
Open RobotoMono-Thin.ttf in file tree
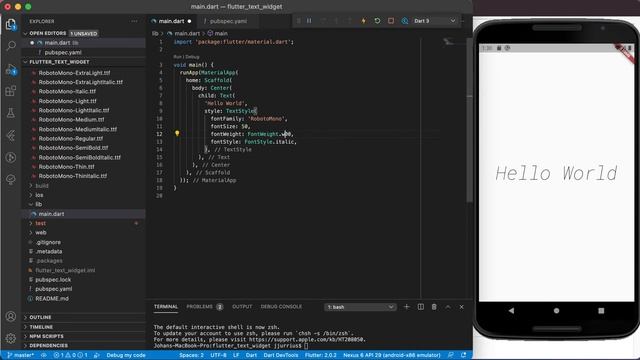pos(67,167)
